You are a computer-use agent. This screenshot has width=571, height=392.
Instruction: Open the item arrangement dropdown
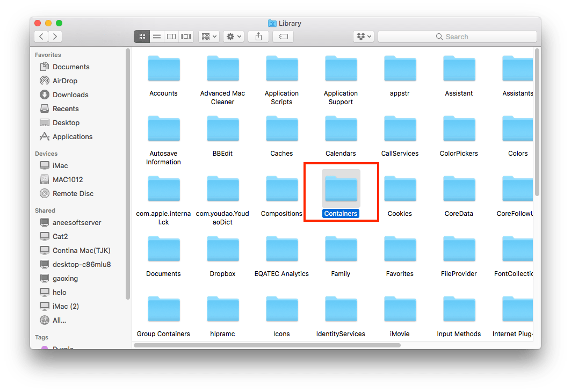208,36
